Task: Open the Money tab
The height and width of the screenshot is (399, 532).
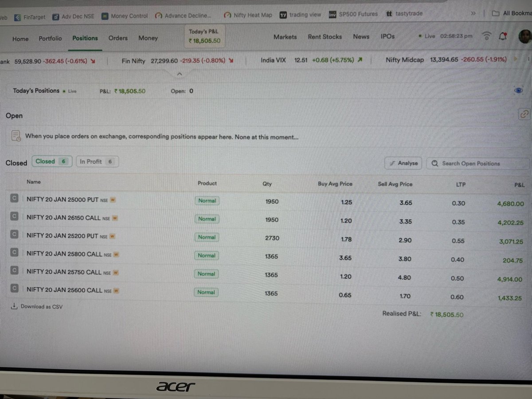Action: [148, 38]
